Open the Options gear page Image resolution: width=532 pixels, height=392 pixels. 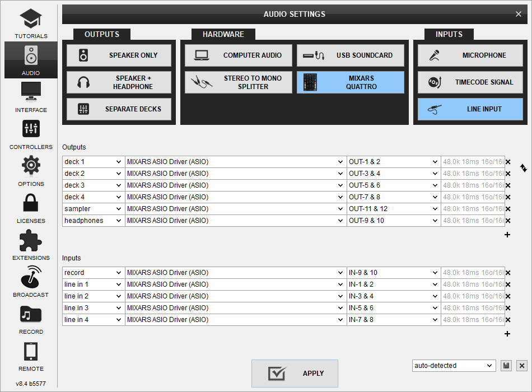(31, 170)
